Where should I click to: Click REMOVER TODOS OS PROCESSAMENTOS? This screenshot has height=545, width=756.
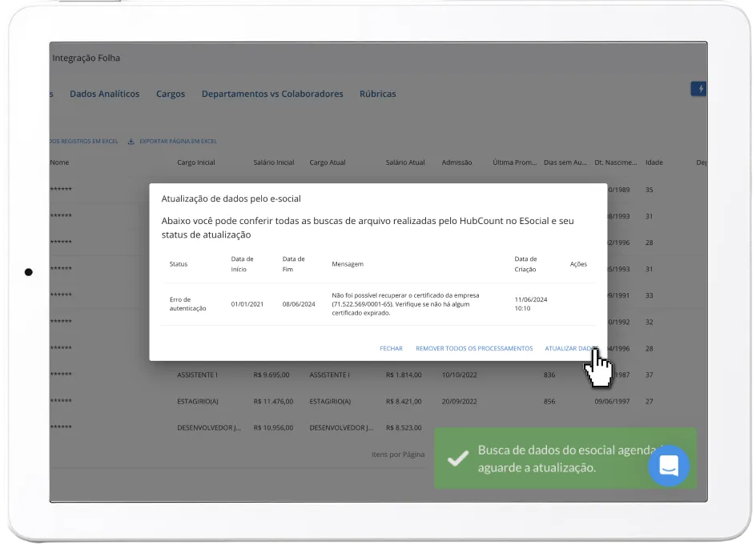[x=474, y=348]
